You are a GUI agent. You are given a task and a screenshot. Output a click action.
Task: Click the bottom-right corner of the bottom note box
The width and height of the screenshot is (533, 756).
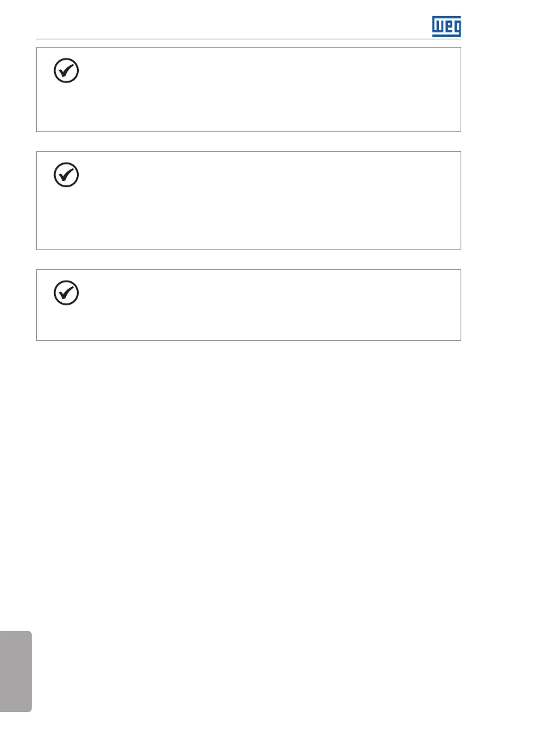[460, 340]
